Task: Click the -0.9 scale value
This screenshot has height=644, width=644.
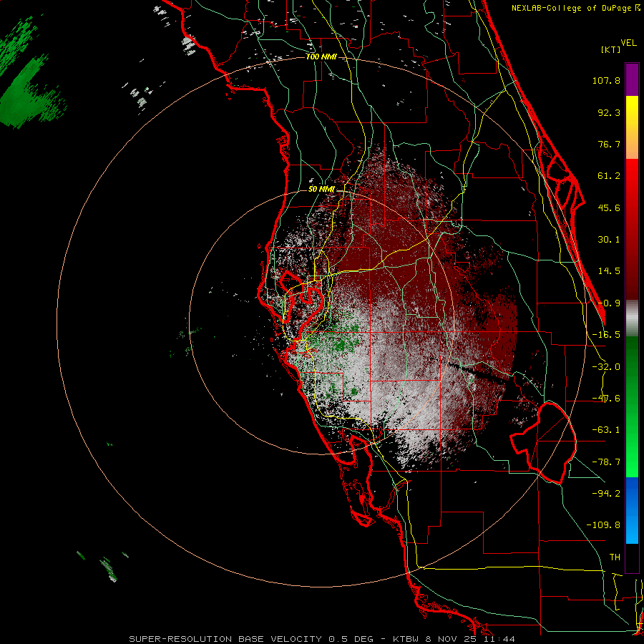Action: pyautogui.click(x=609, y=303)
